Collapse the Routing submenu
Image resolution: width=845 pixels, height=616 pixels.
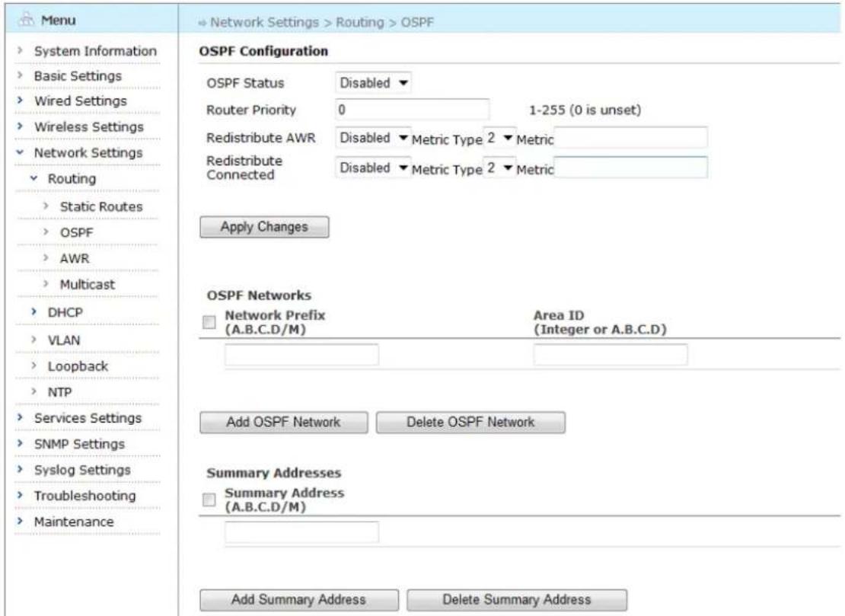(x=72, y=178)
